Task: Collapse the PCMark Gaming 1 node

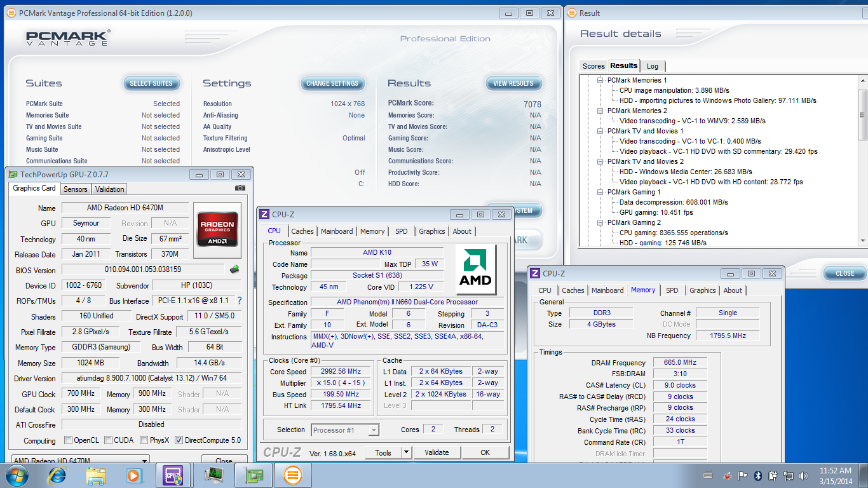Action: (x=600, y=192)
